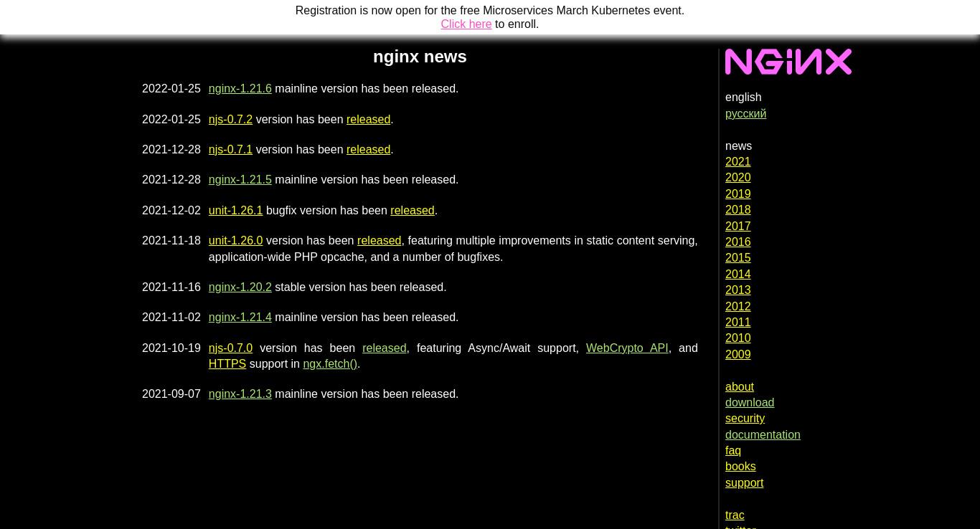Screen dimensions: 980x529
Task: Go to 2018 news archive
Action: tap(738, 209)
